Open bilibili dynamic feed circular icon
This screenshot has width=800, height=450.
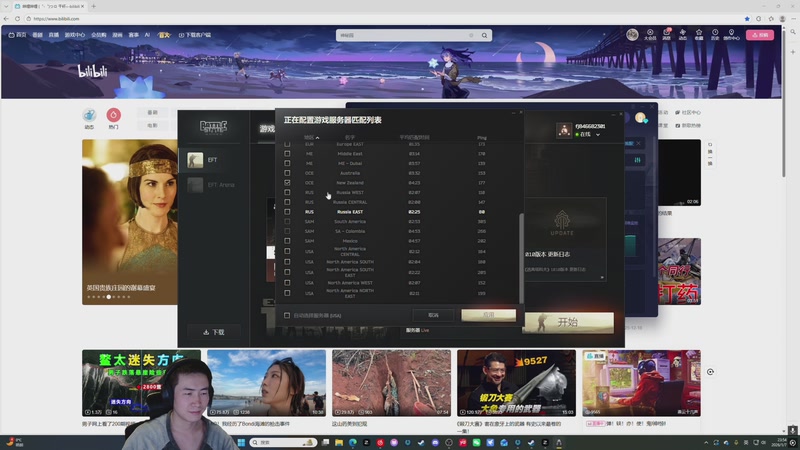[x=89, y=115]
